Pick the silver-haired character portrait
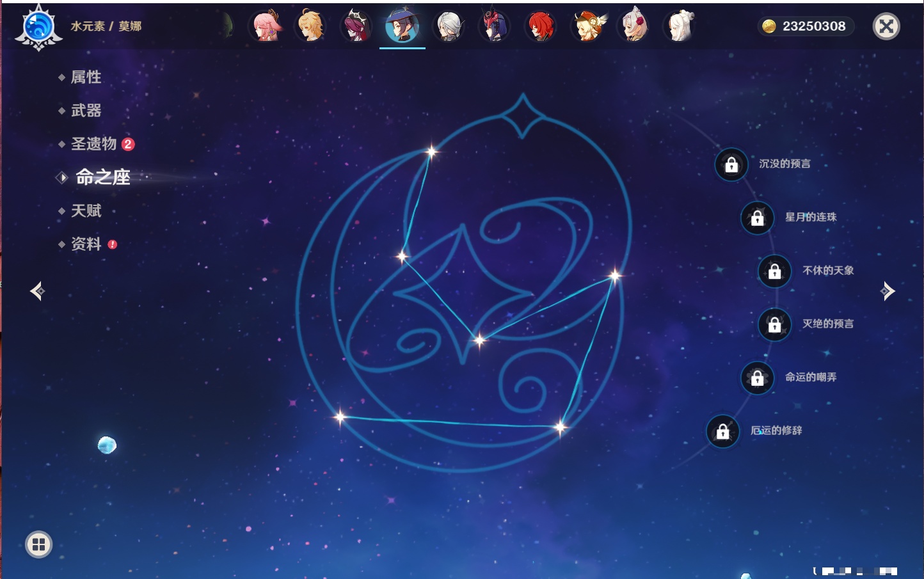Image resolution: width=924 pixels, height=579 pixels. [449, 26]
